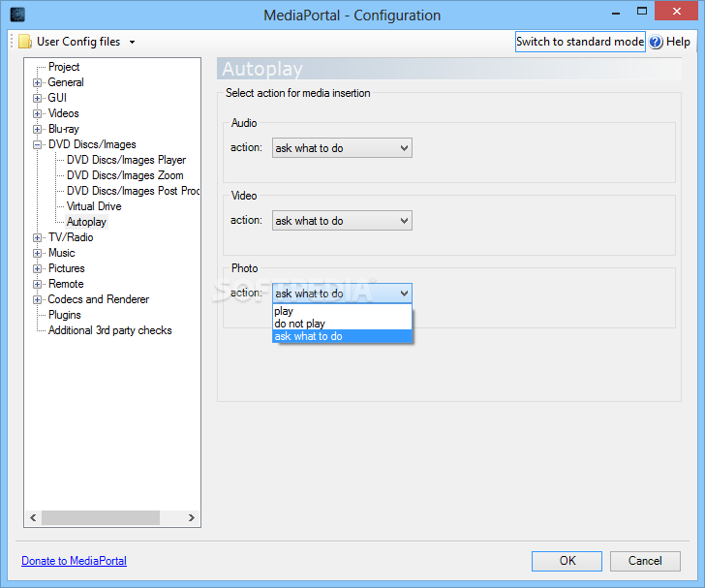Image resolution: width=705 pixels, height=588 pixels.
Task: Expand the Blu-ray tree node
Action: point(38,129)
